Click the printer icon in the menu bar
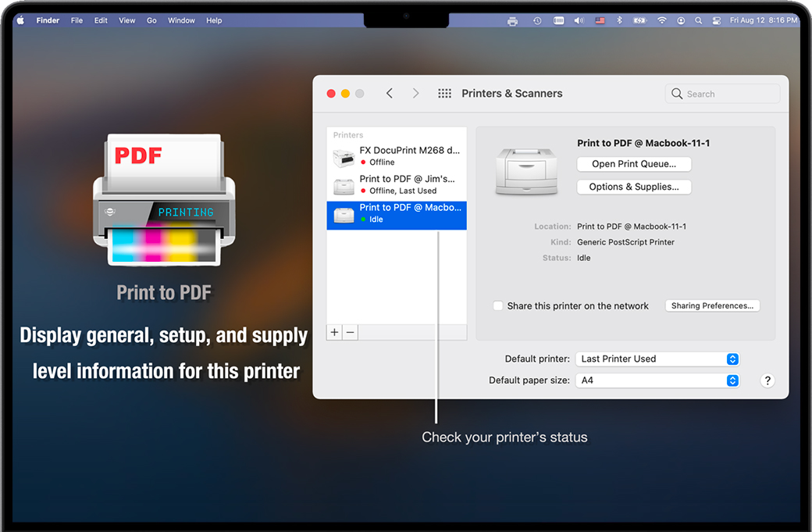 512,21
